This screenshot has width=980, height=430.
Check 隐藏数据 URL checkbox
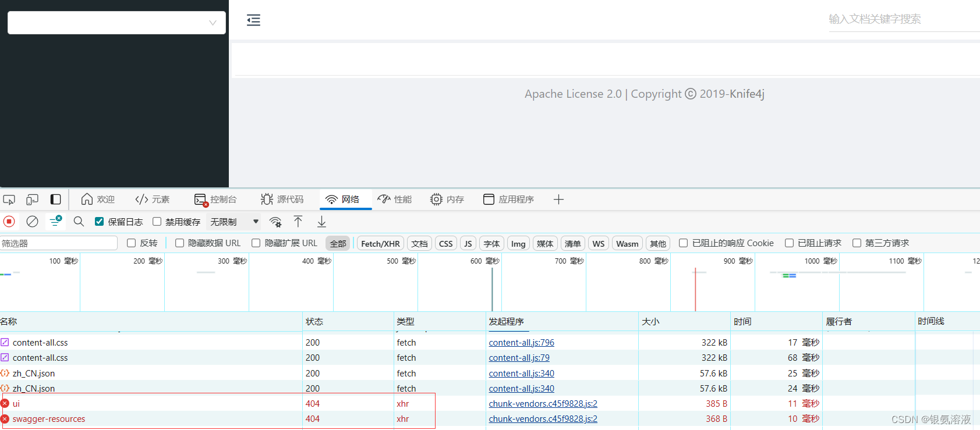point(180,243)
